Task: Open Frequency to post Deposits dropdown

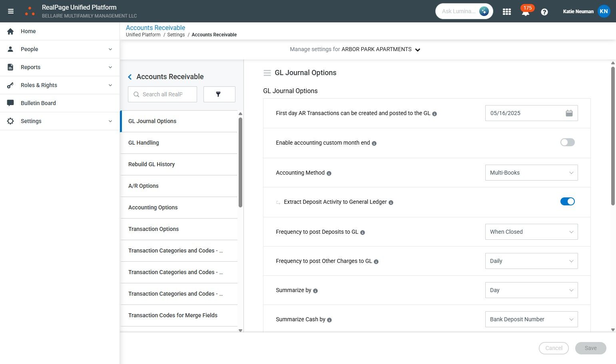Action: click(x=531, y=232)
